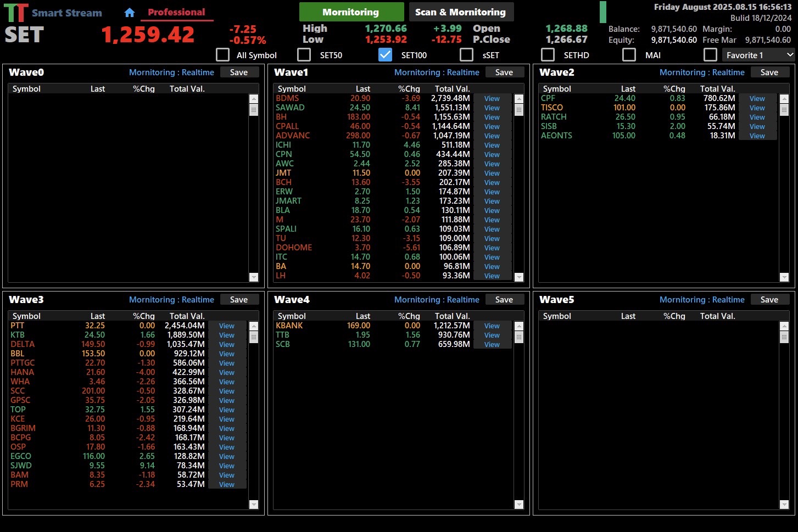This screenshot has height=532, width=798.
Task: Sort Wave2 by Symbol header
Action: coord(557,89)
